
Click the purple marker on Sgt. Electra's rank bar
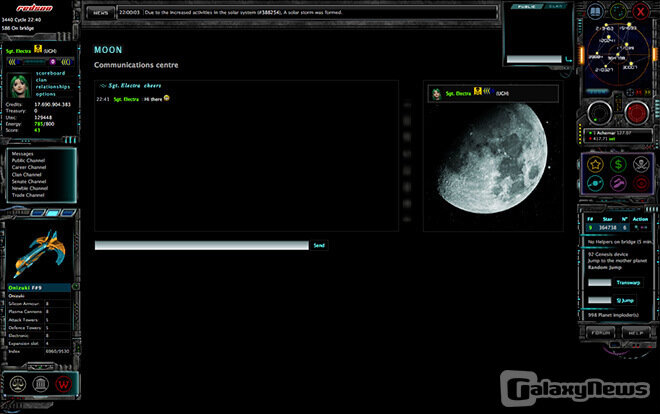click(53, 62)
